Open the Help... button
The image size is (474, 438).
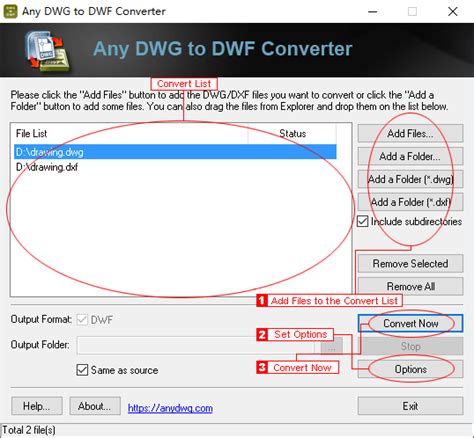click(37, 406)
